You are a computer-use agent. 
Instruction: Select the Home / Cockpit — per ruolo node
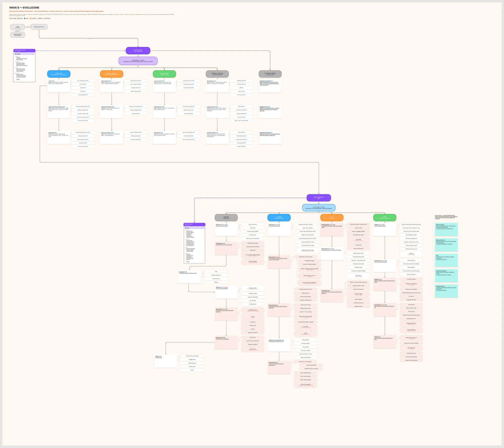tap(319, 208)
